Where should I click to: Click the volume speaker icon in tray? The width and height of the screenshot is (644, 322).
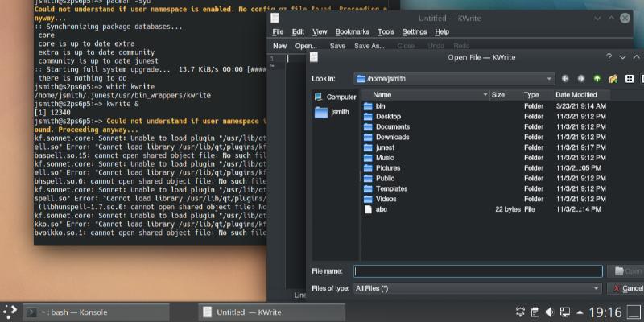(549, 312)
